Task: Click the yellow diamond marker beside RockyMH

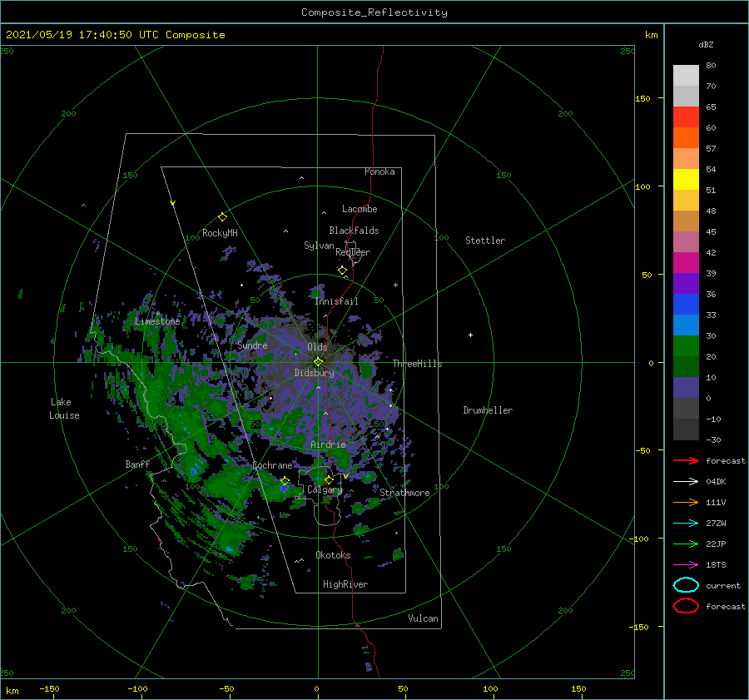Action: pyautogui.click(x=222, y=217)
